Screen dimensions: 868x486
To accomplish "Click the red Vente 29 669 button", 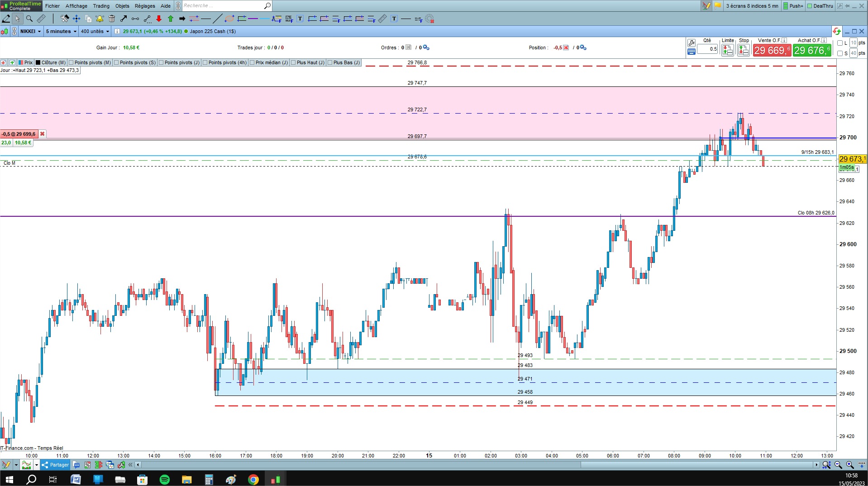I will [772, 50].
